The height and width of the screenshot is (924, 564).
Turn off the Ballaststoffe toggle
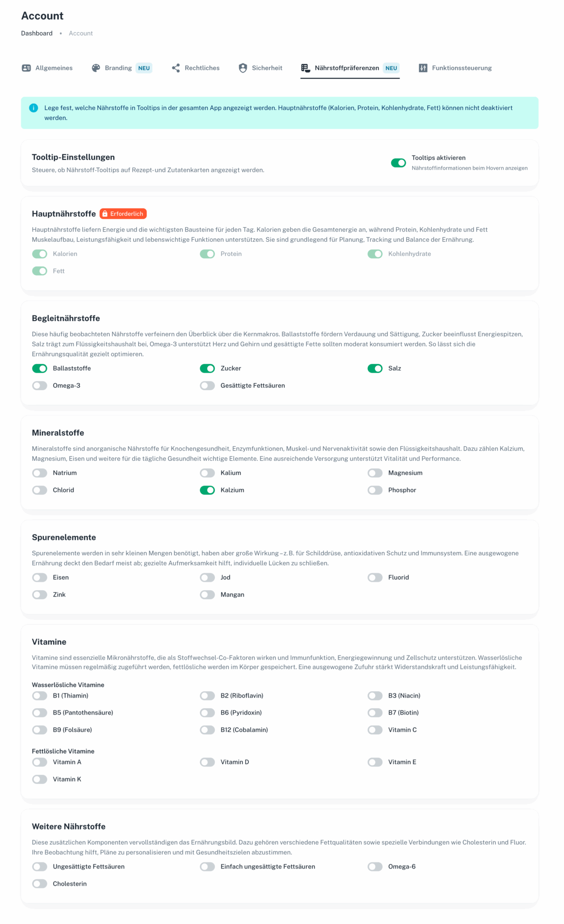40,369
